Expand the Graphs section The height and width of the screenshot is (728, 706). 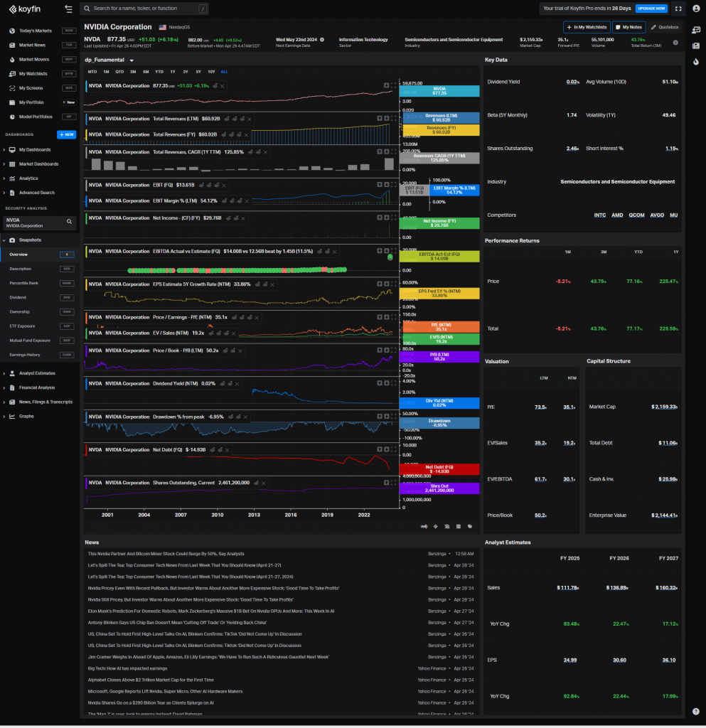click(5, 417)
